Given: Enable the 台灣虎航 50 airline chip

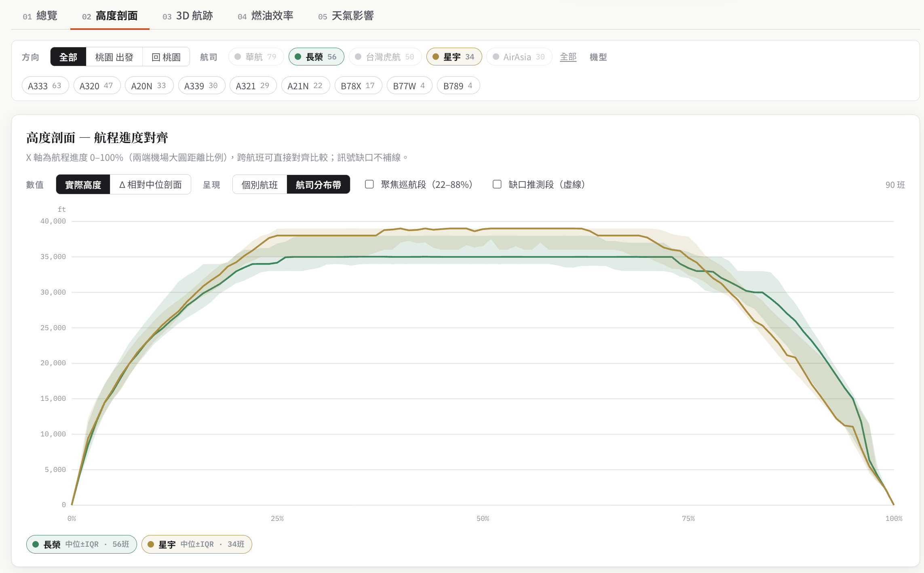Looking at the screenshot, I should (385, 57).
